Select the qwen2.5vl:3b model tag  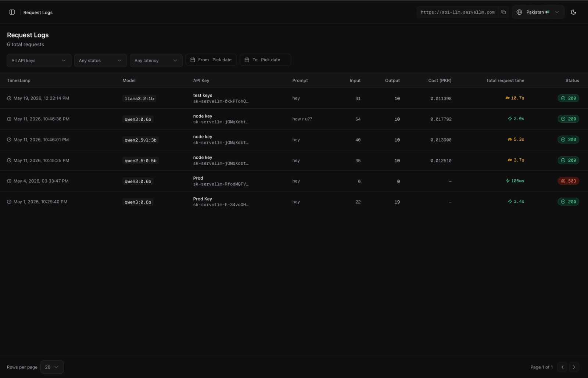[x=140, y=140]
